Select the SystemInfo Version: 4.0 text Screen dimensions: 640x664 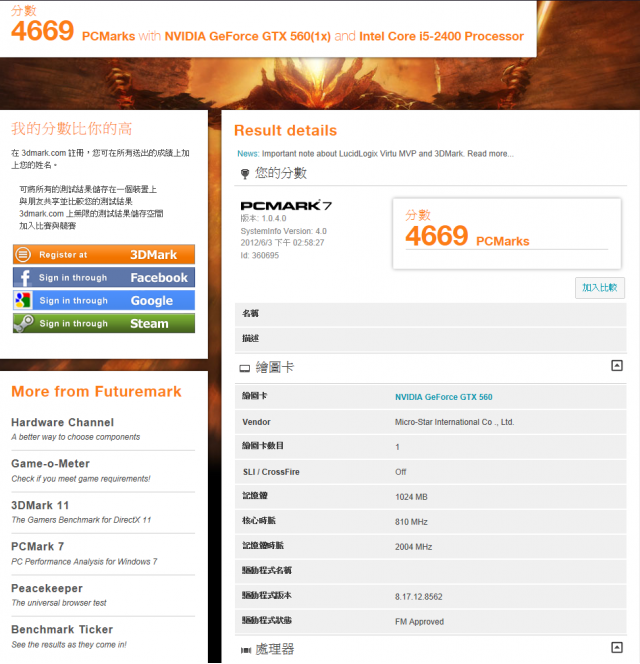click(283, 231)
